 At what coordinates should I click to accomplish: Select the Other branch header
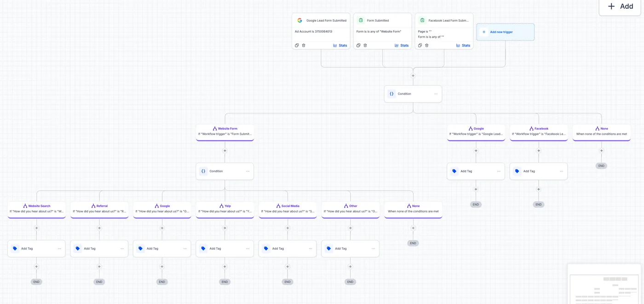[x=351, y=209]
